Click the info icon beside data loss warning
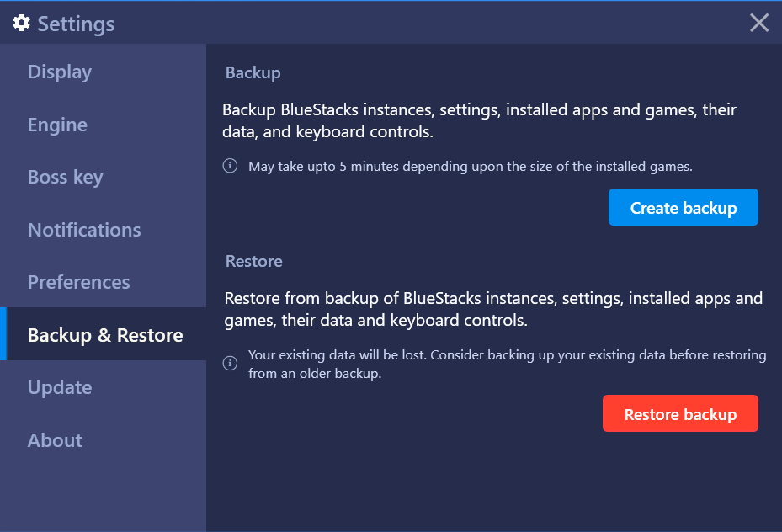Image resolution: width=782 pixels, height=532 pixels. [230, 363]
